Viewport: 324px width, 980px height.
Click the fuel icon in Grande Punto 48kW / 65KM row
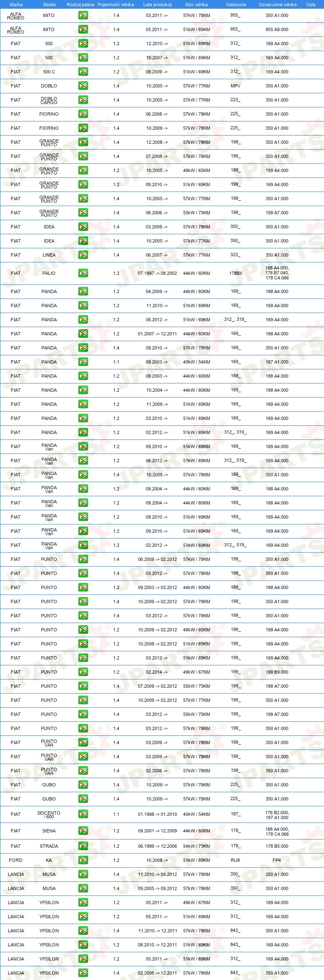pyautogui.click(x=83, y=170)
